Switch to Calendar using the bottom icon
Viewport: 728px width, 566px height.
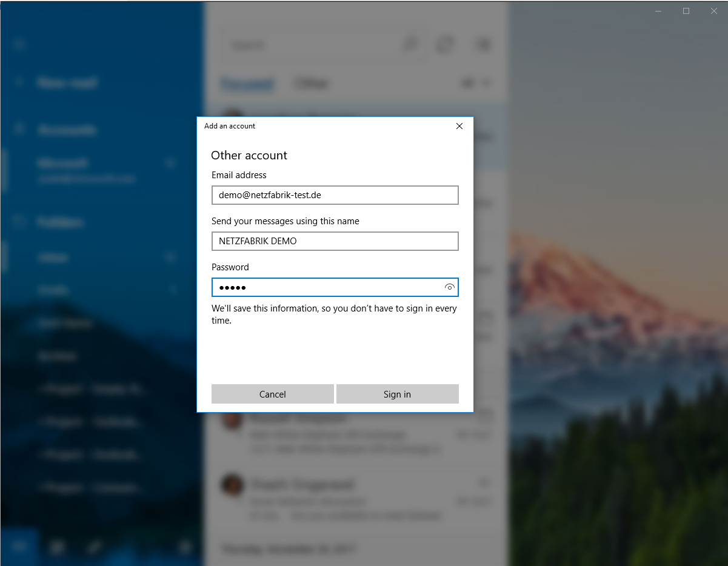57,547
